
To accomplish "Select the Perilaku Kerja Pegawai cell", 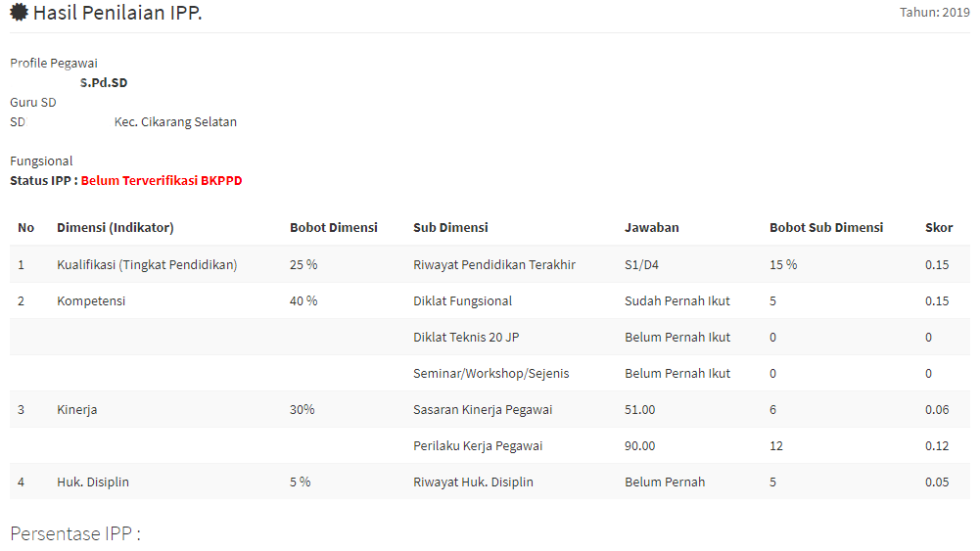I will (x=478, y=446).
